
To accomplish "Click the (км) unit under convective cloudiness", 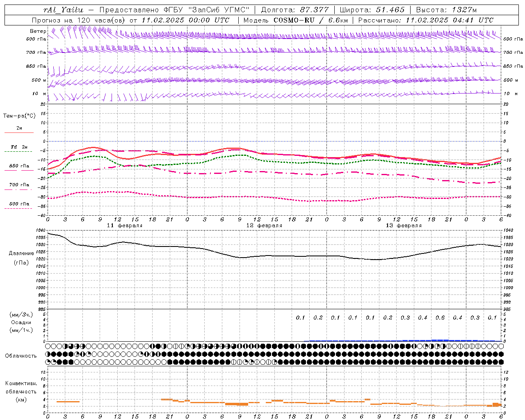I will click(21, 399).
